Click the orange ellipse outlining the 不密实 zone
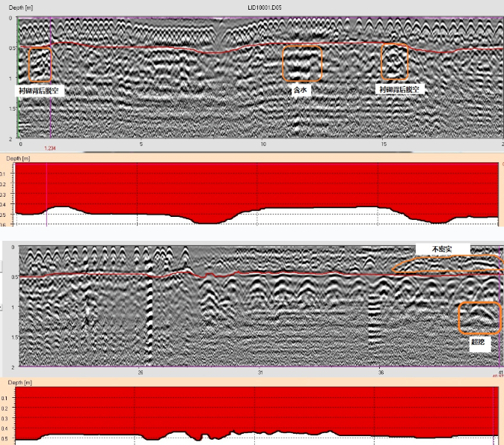 (447, 264)
